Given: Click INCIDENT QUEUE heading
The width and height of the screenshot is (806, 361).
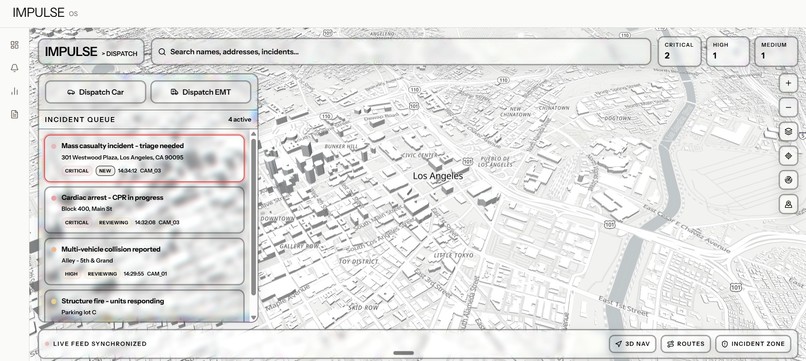Looking at the screenshot, I should [80, 120].
